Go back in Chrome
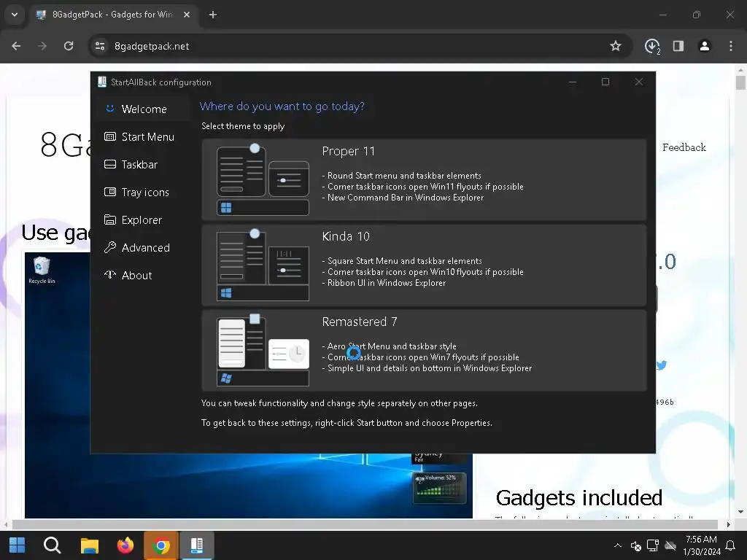The image size is (747, 560). (x=16, y=46)
